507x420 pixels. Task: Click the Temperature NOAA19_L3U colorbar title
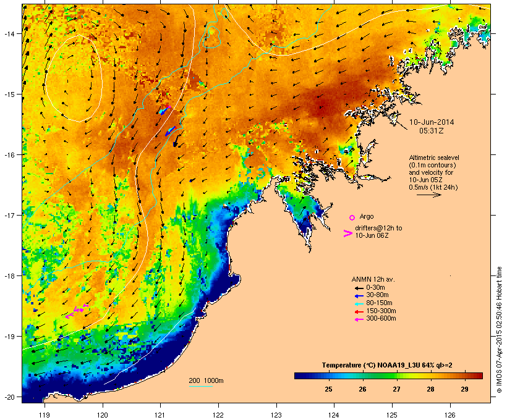387,365
